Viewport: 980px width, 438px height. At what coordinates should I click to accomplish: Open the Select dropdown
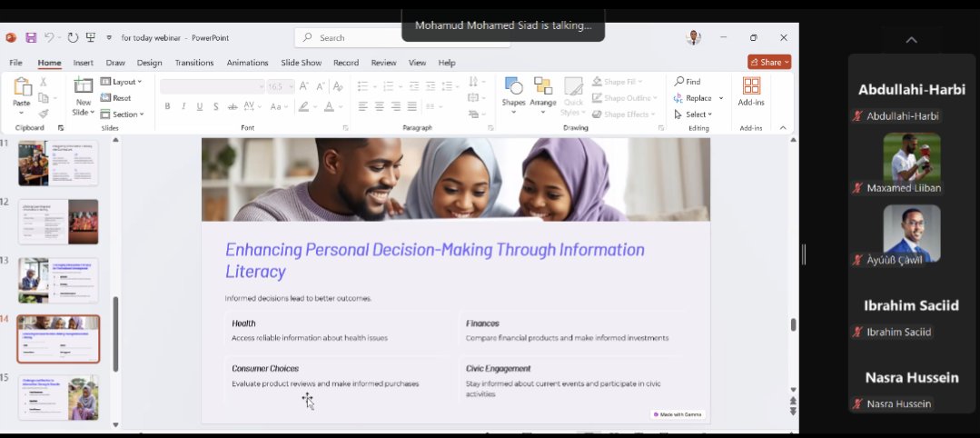coord(693,114)
